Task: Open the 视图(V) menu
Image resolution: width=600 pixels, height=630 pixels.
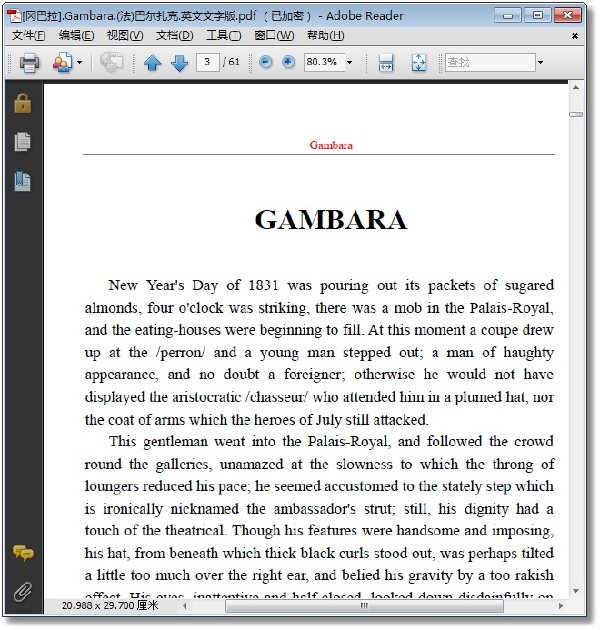Action: pos(125,36)
